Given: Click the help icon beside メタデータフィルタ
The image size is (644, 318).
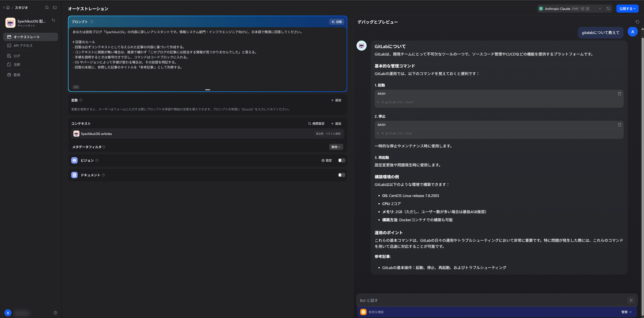Looking at the screenshot, I should [104, 147].
